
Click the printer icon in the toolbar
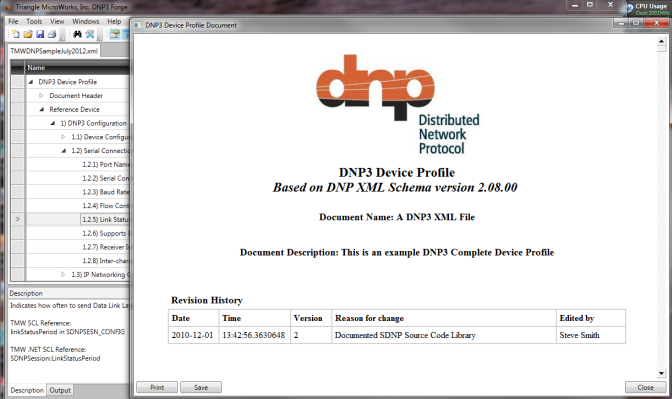pos(52,34)
